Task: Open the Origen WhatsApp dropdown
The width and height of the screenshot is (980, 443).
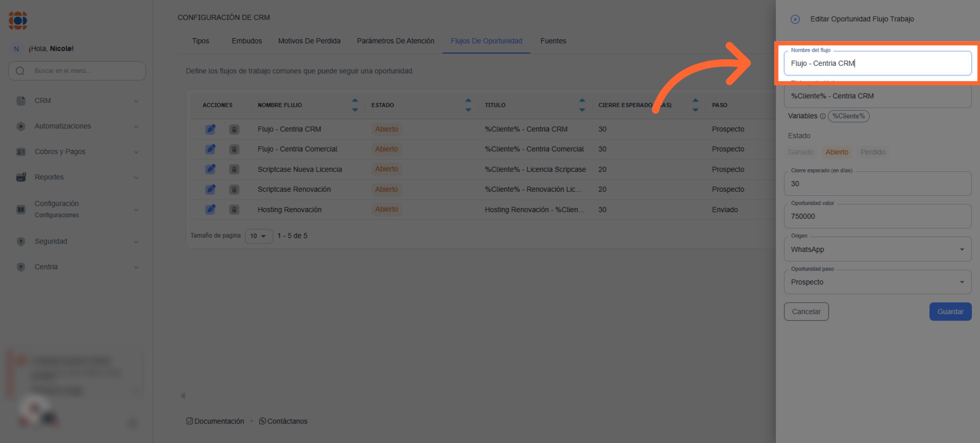Action: click(877, 249)
